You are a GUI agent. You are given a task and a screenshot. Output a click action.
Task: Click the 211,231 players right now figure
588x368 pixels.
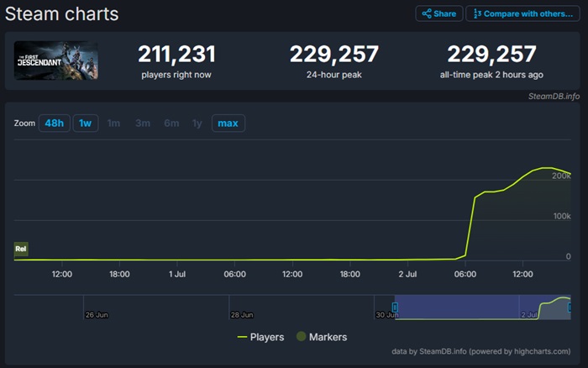coord(176,54)
